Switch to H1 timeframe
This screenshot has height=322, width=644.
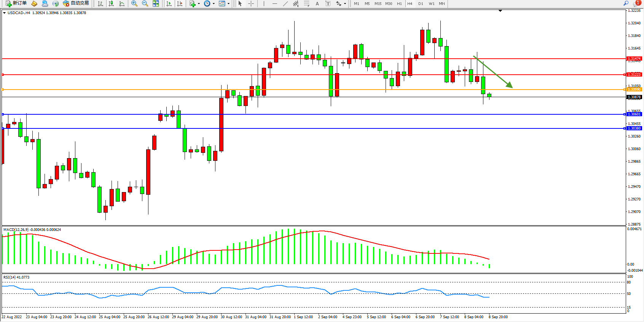pos(399,3)
